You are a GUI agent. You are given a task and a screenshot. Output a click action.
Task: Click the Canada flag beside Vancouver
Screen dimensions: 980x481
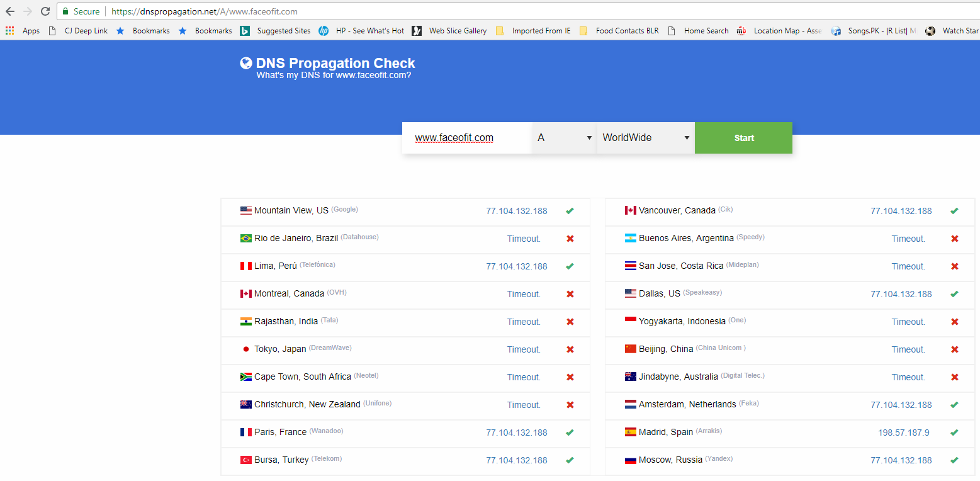631,210
